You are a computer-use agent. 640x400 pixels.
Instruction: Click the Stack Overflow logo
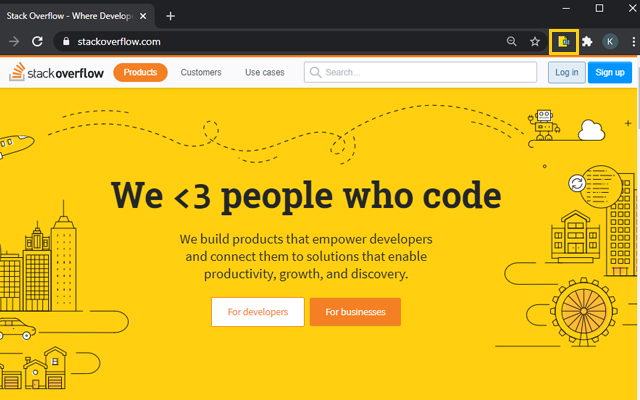click(56, 72)
